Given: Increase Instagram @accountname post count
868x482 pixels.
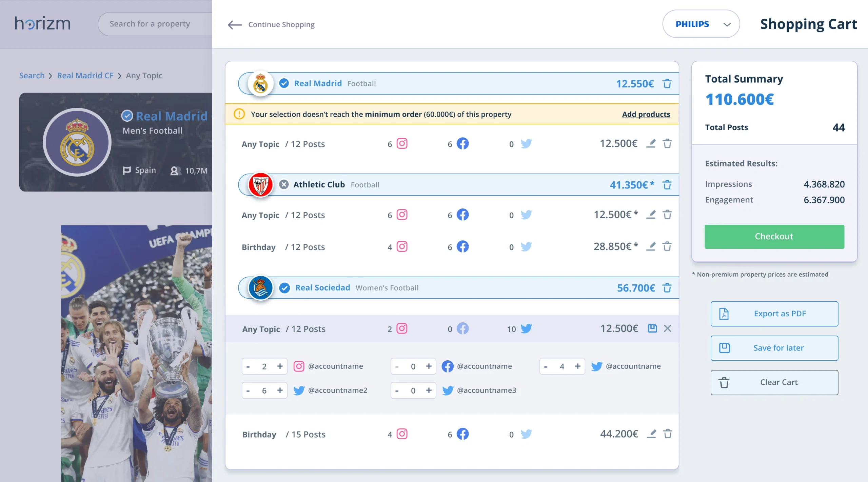Looking at the screenshot, I should [280, 366].
